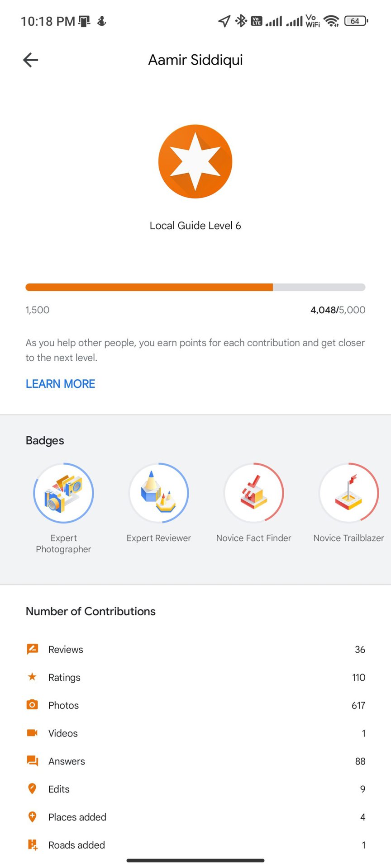Viewport: 391px width, 868px height.
Task: Open the Novice Trailblazer badge
Action: 348,493
